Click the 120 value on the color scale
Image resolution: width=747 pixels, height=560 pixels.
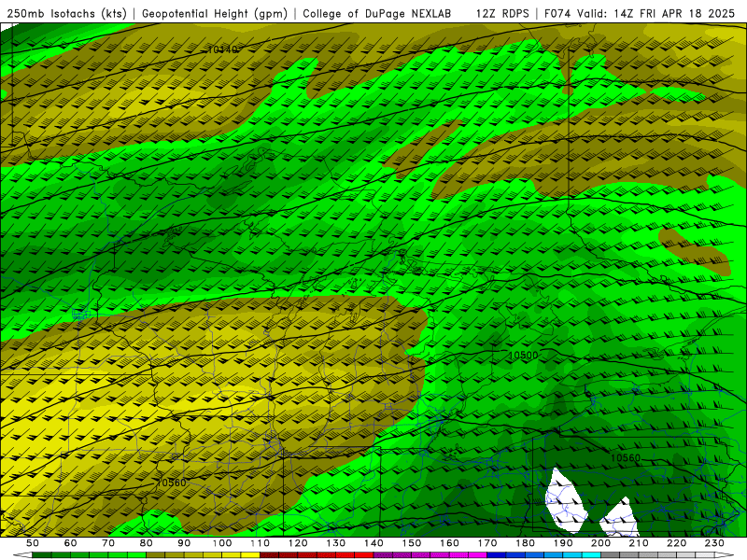pyautogui.click(x=298, y=543)
